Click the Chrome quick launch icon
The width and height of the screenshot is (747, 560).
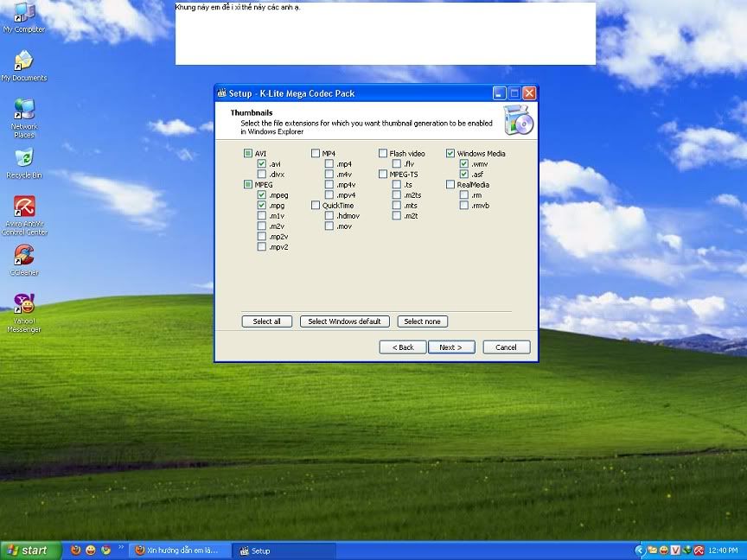(105, 550)
